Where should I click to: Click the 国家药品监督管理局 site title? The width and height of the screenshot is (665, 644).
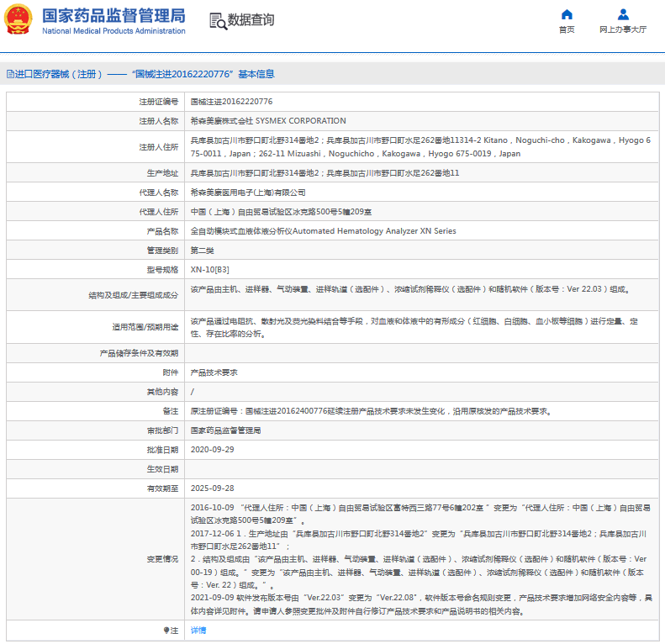coord(113,16)
